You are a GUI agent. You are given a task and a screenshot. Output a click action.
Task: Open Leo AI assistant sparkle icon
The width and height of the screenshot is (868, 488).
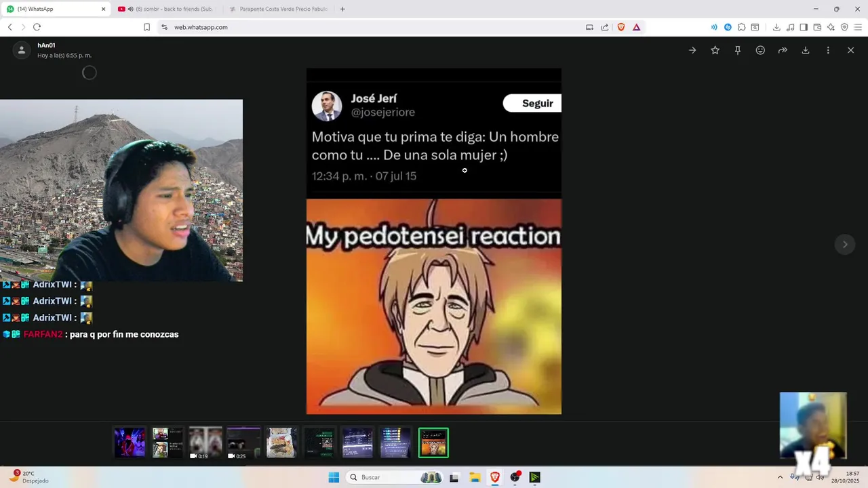click(x=831, y=27)
